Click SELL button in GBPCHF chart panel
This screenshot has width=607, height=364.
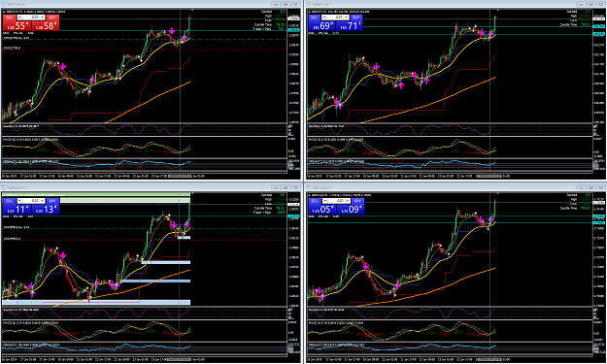click(10, 17)
